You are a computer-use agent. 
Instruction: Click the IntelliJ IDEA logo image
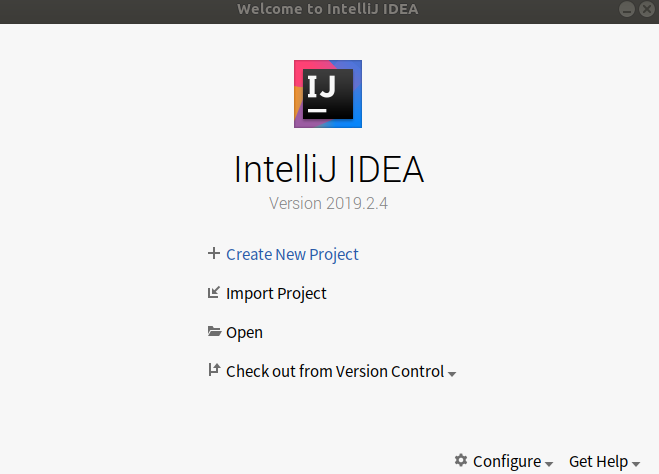(x=328, y=94)
